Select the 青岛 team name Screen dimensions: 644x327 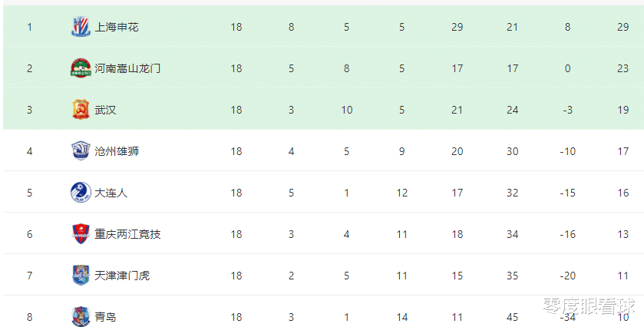tap(106, 317)
